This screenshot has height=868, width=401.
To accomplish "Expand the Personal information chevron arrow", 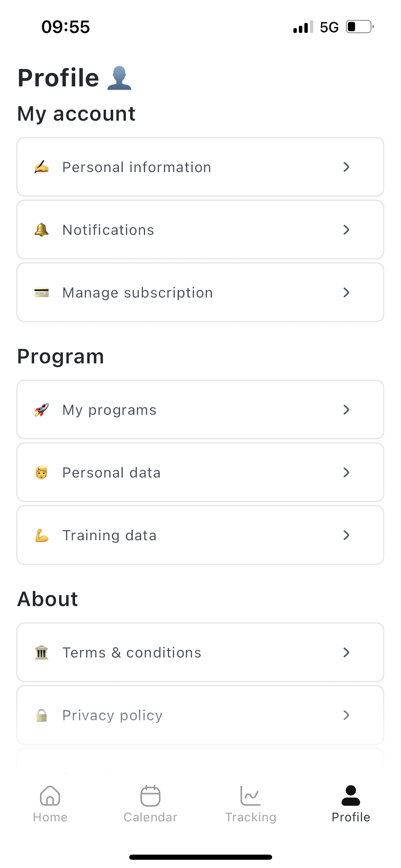I will pos(347,167).
